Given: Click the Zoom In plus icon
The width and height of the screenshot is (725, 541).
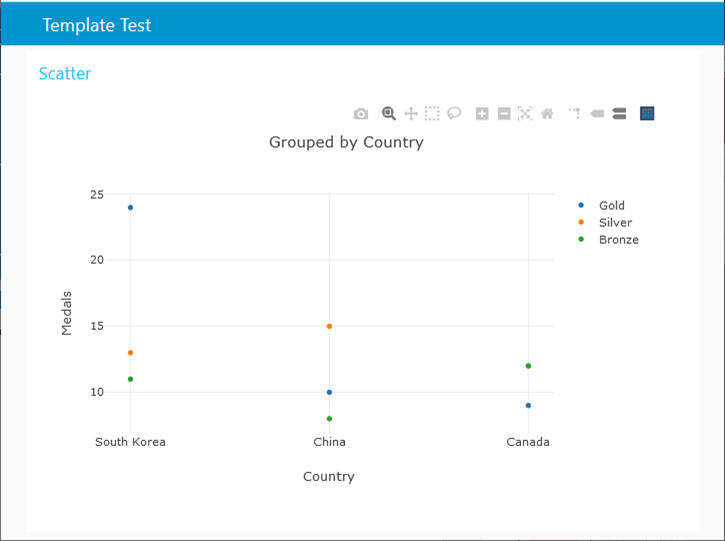Looking at the screenshot, I should (x=482, y=114).
